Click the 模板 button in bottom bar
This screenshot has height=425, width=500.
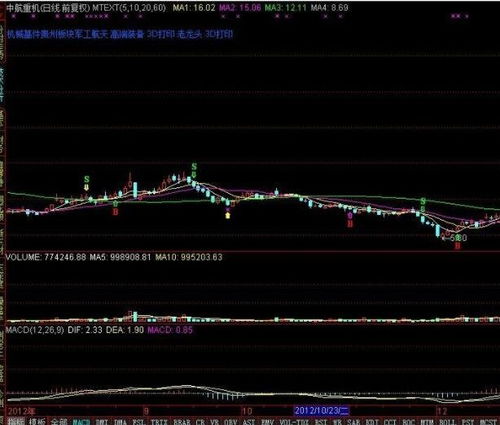point(37,422)
